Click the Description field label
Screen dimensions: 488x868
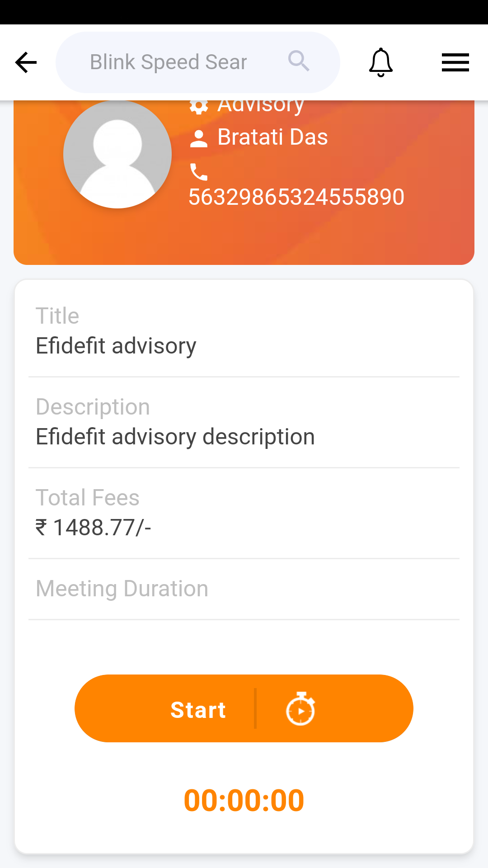pos(93,407)
